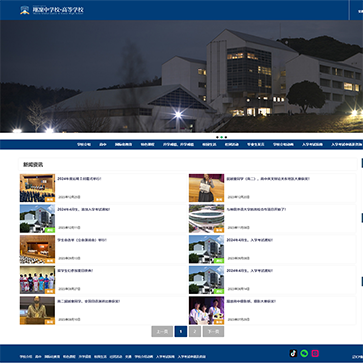
Task: Follow the 高中 link in the footer
Action: tap(38, 357)
